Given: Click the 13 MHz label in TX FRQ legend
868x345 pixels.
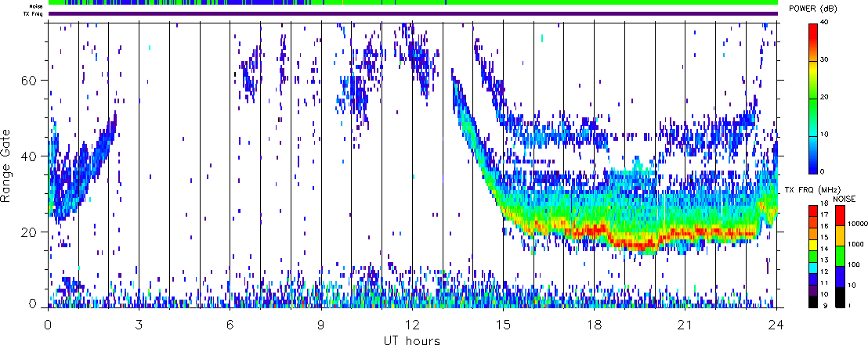Looking at the screenshot, I should [825, 260].
